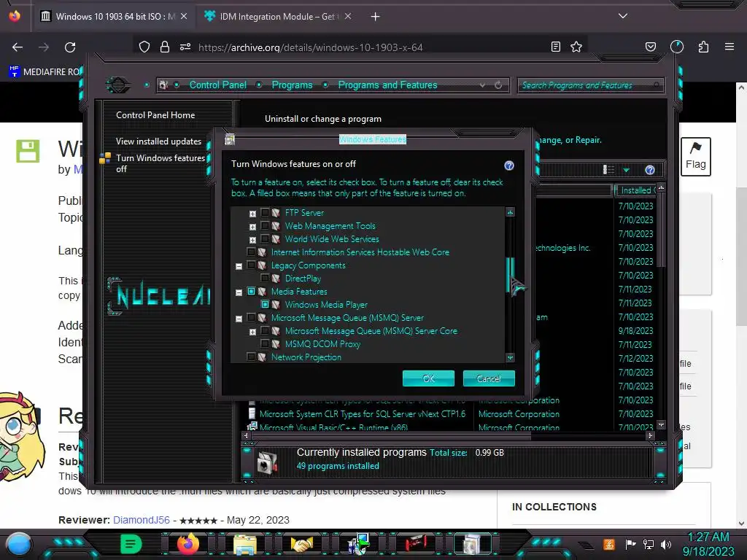Open the view options dropdown arrow
The height and width of the screenshot is (560, 747).
pos(627,170)
